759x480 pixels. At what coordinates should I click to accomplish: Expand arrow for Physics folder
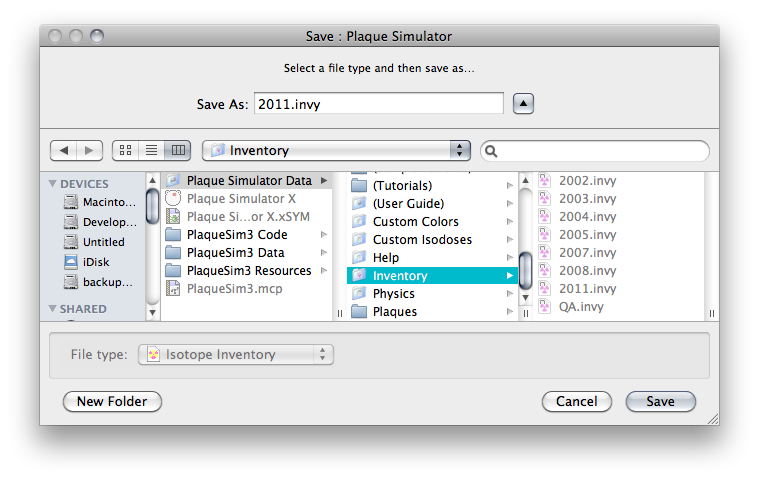click(510, 293)
